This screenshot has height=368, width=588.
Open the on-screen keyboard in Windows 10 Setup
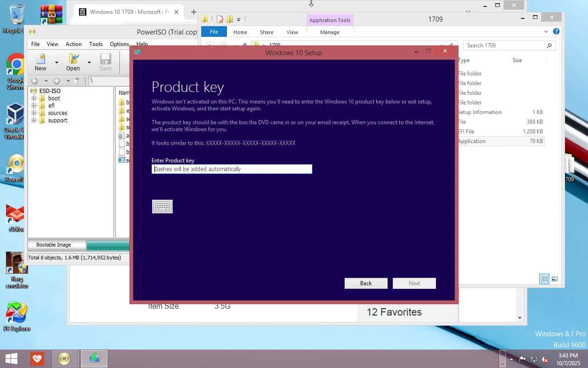162,207
